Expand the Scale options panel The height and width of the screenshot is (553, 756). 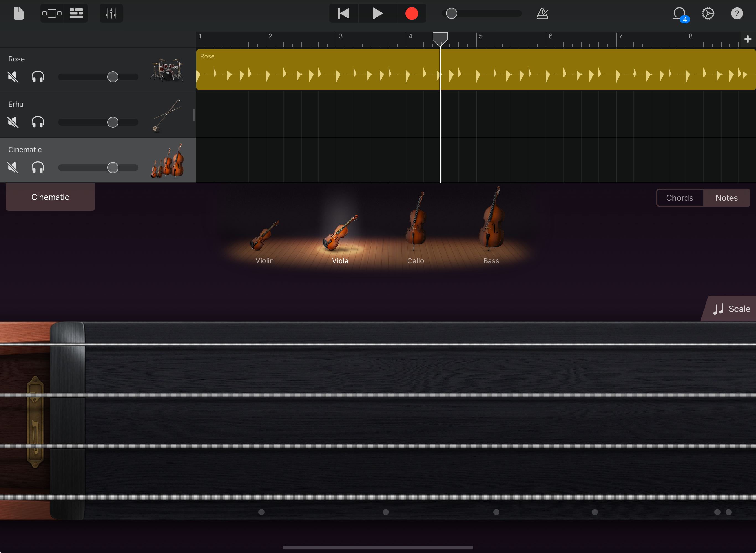coord(731,309)
